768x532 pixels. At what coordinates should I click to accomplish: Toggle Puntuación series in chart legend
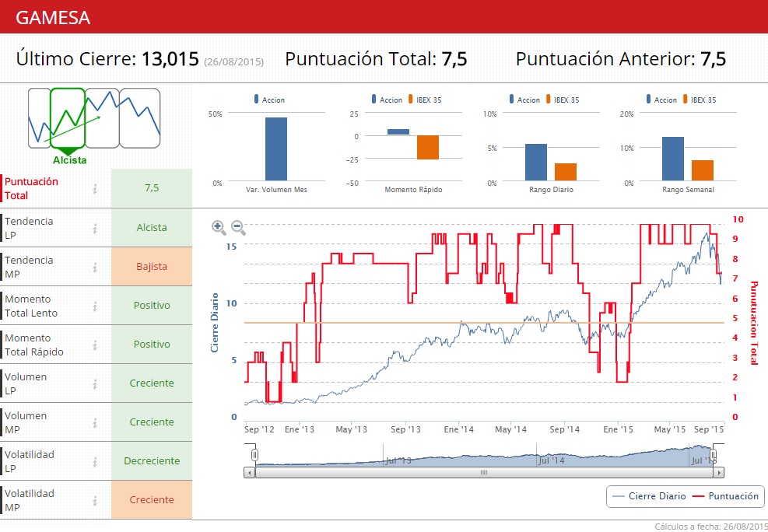[726, 496]
